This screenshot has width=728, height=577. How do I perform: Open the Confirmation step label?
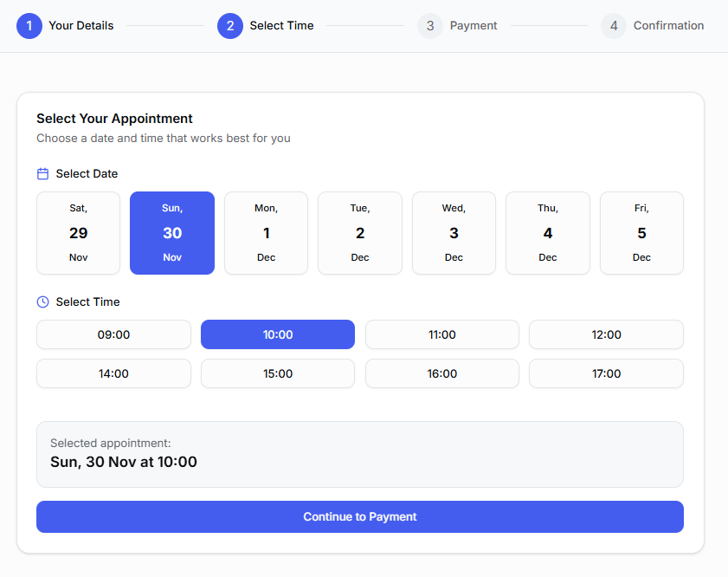[x=669, y=25]
